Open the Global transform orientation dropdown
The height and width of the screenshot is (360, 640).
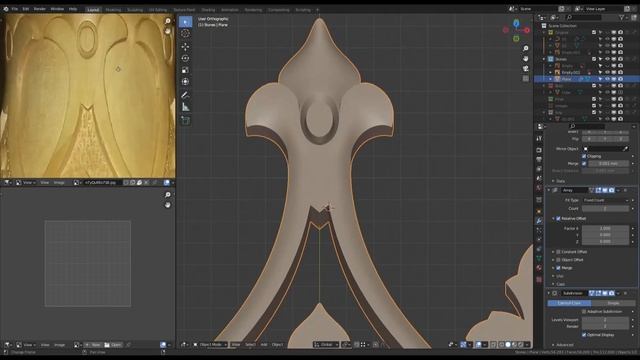click(326, 344)
